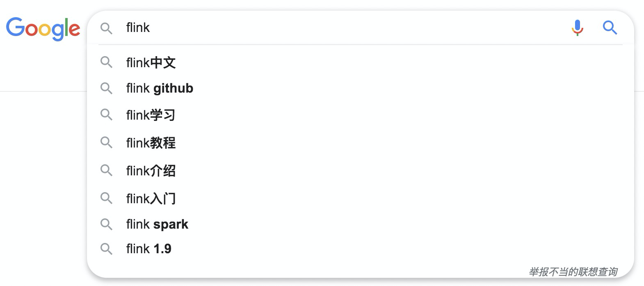Focus the search input containing flink
Screen dimensions: 644x286
pyautogui.click(x=328, y=28)
